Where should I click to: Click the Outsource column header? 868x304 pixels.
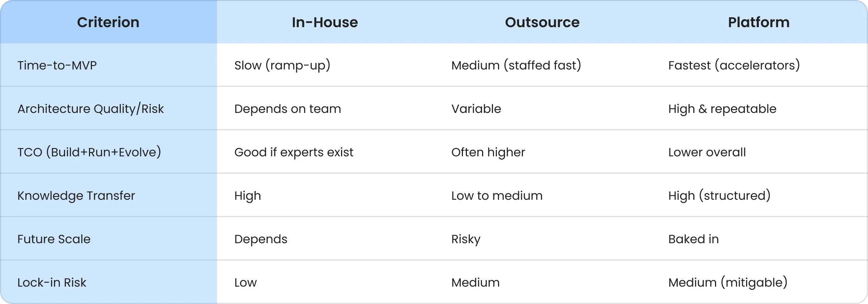(542, 22)
